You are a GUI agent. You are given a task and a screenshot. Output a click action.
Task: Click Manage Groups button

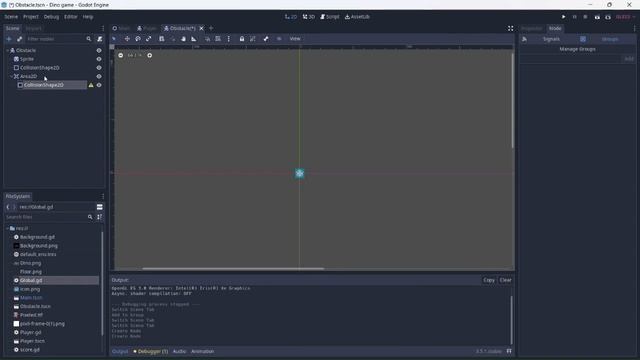[577, 49]
